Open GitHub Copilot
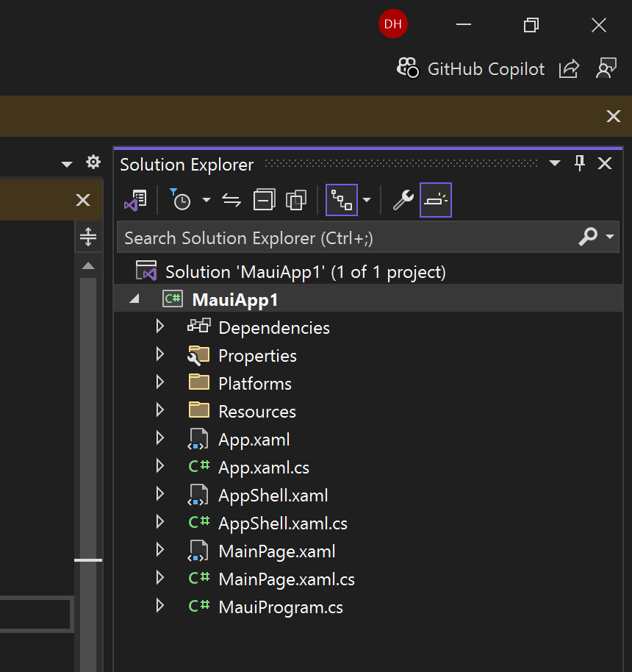 [x=471, y=69]
